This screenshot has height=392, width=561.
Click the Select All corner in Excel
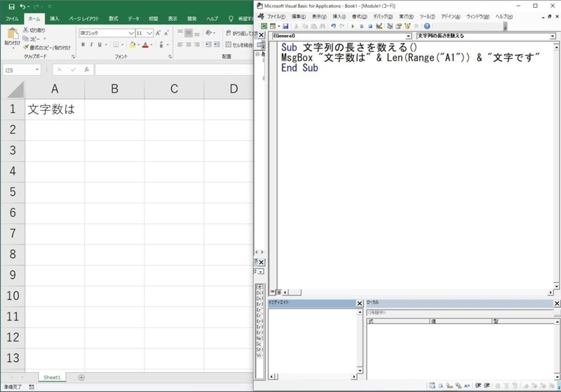pos(15,89)
